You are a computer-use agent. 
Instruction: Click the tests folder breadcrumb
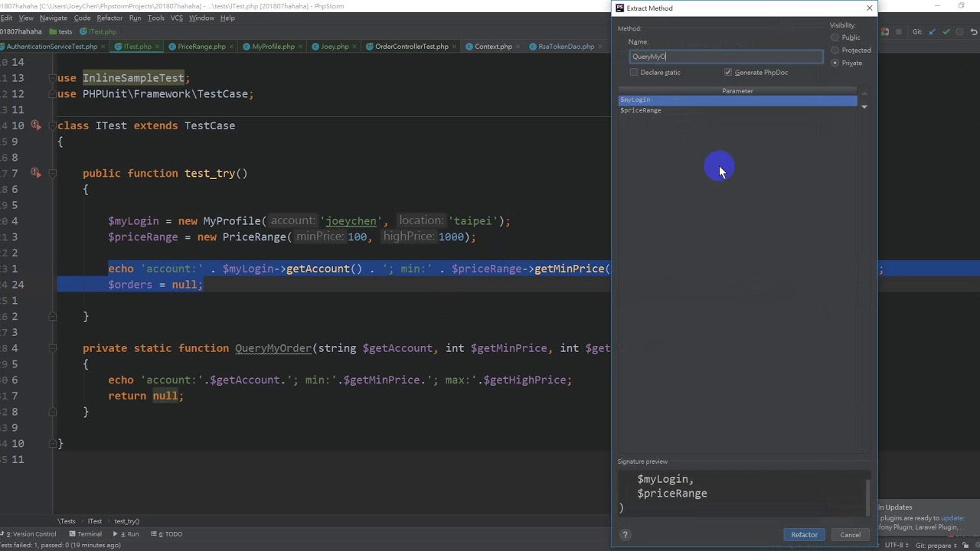60,32
